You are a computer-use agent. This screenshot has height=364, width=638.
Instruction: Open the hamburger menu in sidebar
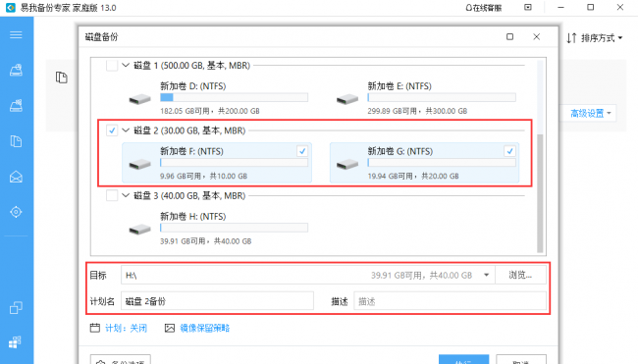[x=16, y=35]
